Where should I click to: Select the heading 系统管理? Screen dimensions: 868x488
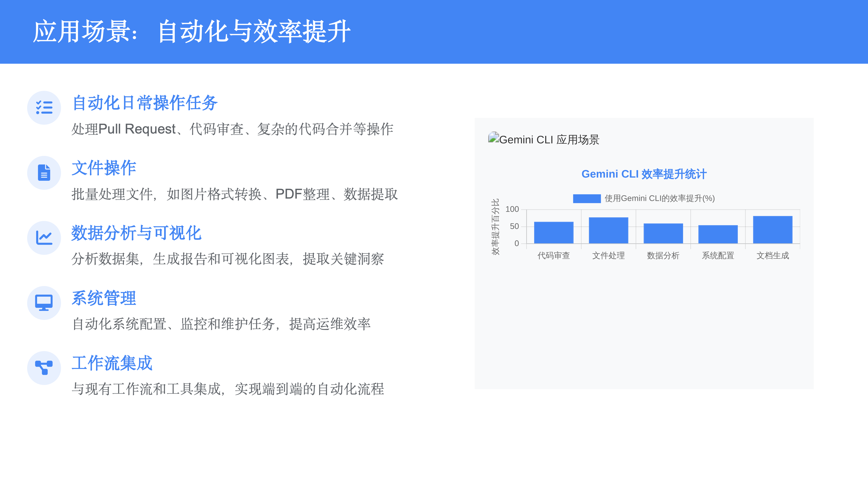tap(104, 298)
